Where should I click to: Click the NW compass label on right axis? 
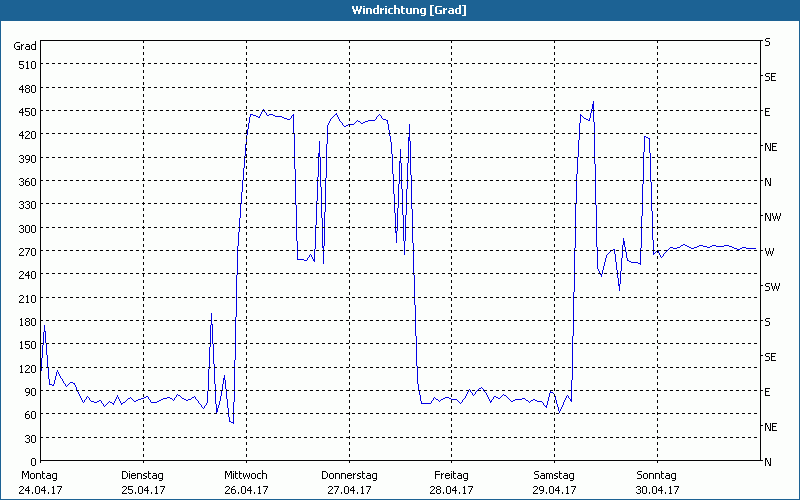tap(771, 217)
